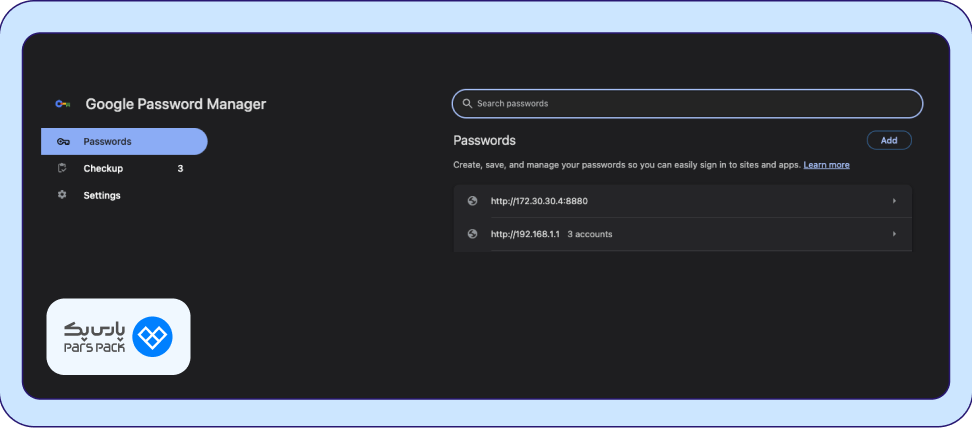The width and height of the screenshot is (972, 428).
Task: Expand the http://192.168.1.1 entry arrow
Action: click(894, 234)
